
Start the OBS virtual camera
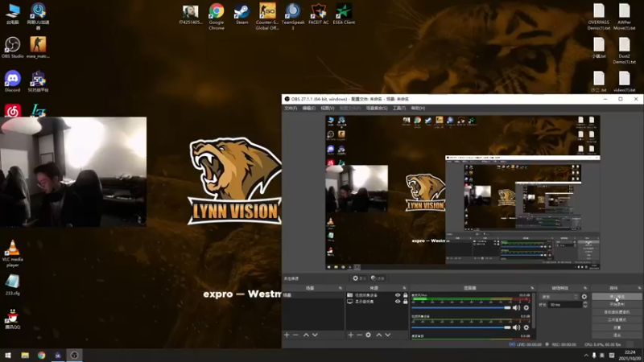617,312
